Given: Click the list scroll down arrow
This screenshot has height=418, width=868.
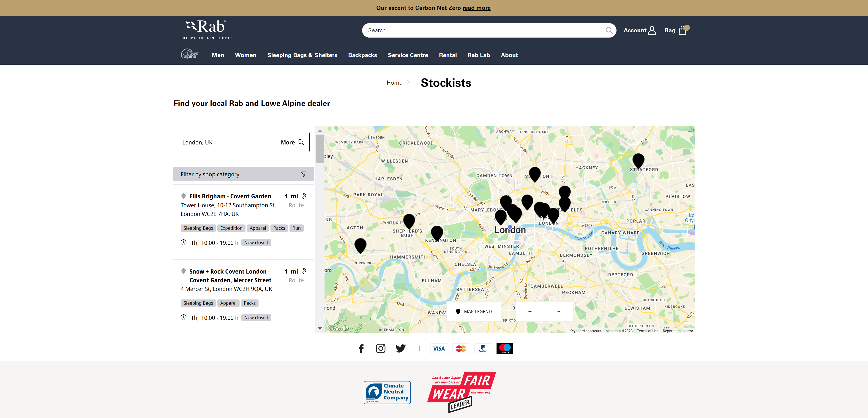Looking at the screenshot, I should (320, 329).
